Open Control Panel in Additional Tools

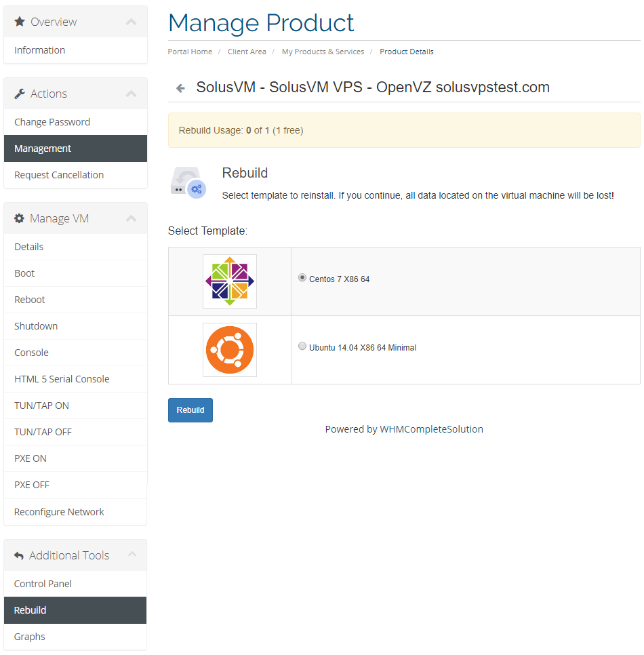(x=76, y=584)
